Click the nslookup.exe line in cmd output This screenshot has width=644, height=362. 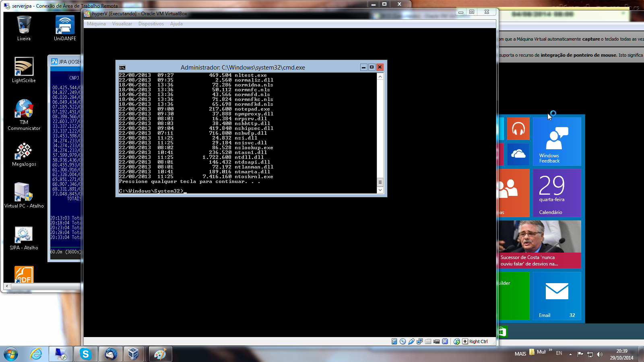[x=196, y=148]
